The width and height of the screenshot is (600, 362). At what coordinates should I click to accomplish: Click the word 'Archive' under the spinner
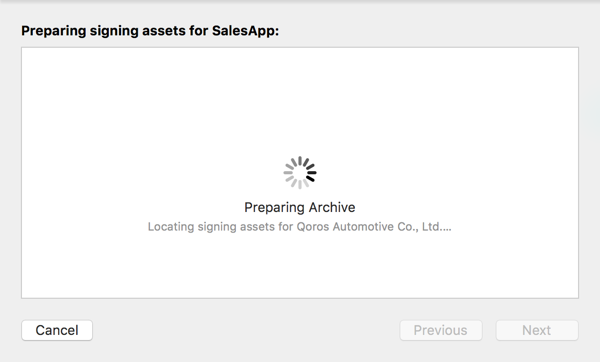(332, 207)
